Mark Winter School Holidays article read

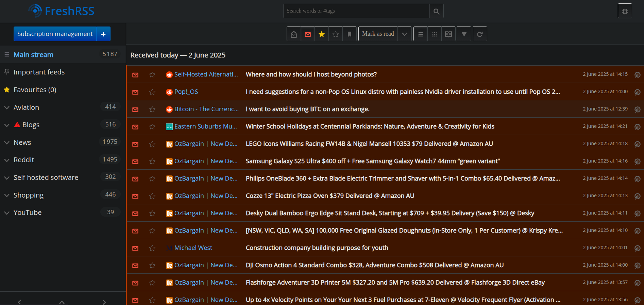coord(135,127)
